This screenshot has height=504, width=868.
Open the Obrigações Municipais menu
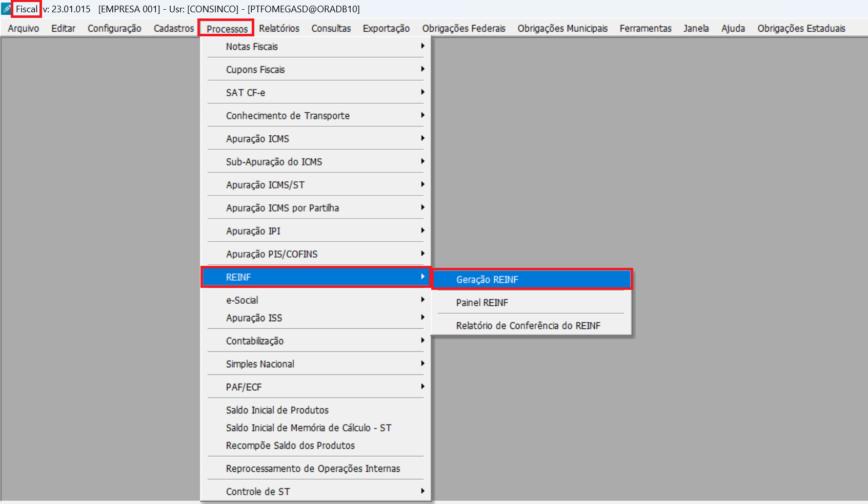[x=562, y=28]
